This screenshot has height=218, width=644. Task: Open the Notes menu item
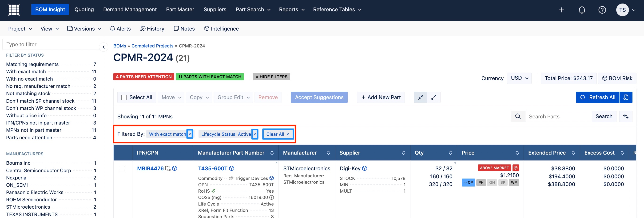coord(184,29)
